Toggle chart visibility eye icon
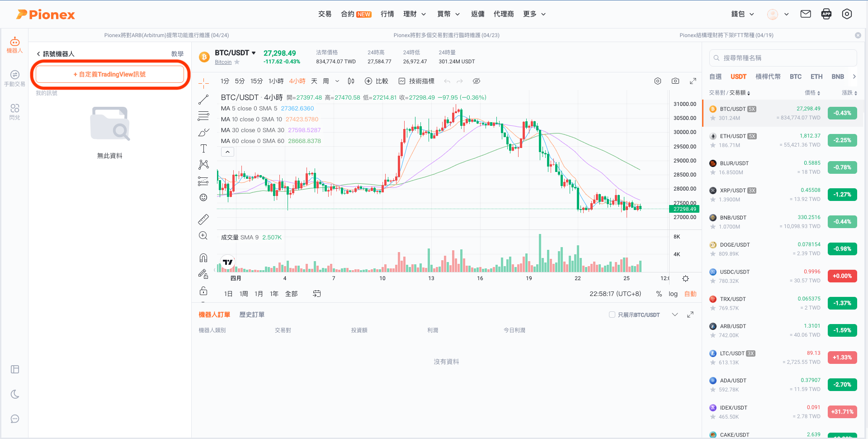Viewport: 868px width, 439px height. click(476, 81)
